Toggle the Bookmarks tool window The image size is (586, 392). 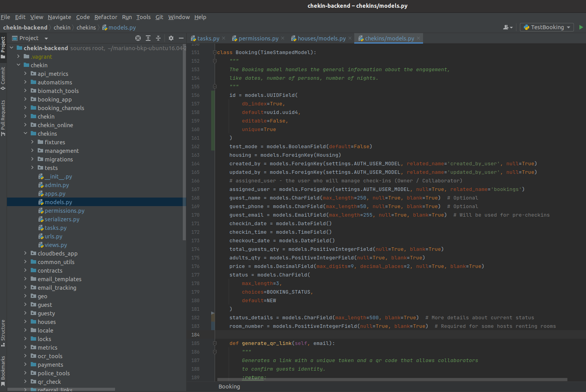click(3, 369)
